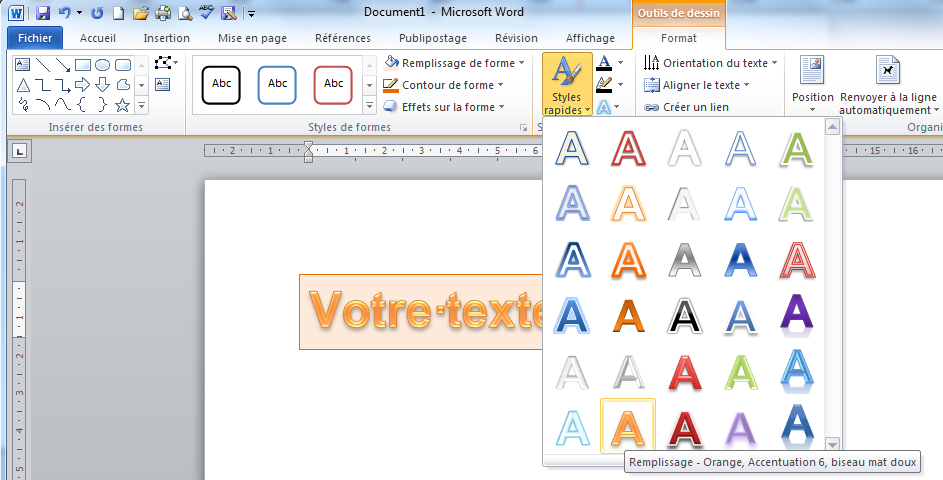This screenshot has width=943, height=480.
Task: Select the Left Brace shape
Action: pyautogui.click(x=82, y=105)
